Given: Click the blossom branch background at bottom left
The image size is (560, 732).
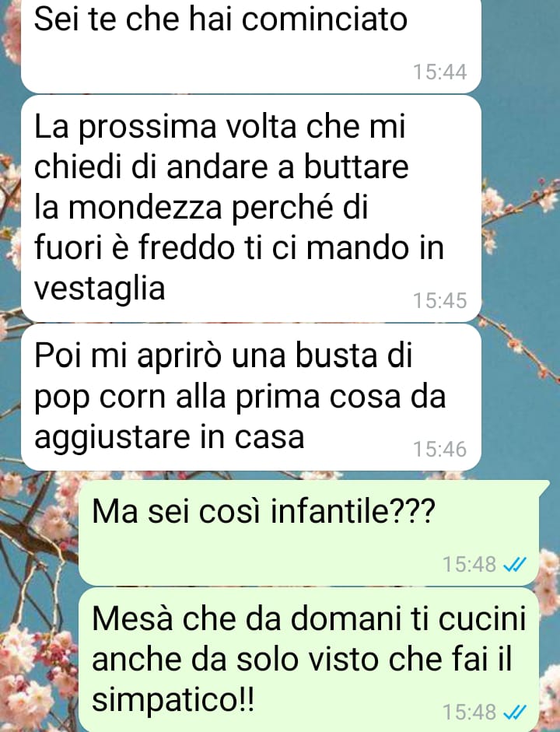Looking at the screenshot, I should 38,653.
